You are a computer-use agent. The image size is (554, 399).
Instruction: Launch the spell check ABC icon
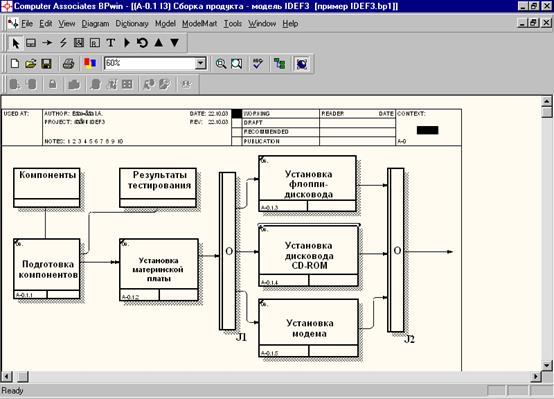pyautogui.click(x=258, y=64)
